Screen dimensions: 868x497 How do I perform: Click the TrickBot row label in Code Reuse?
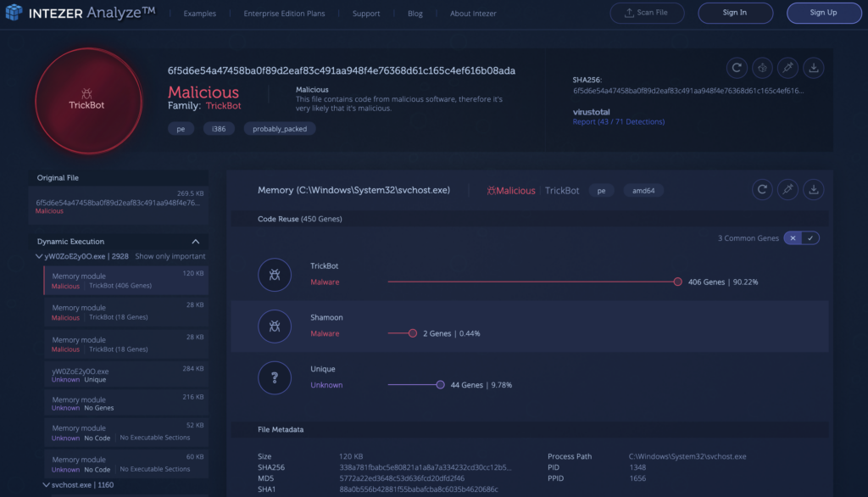coord(325,266)
